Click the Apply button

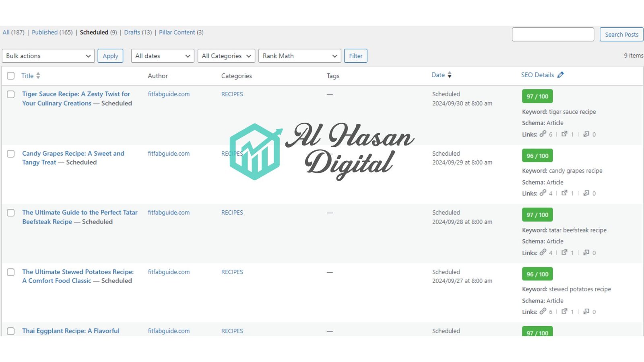point(110,56)
